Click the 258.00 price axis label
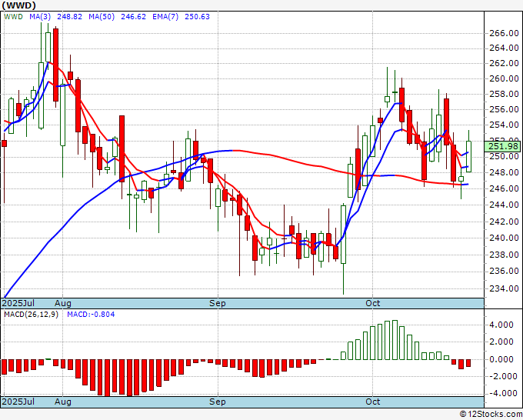 [504, 94]
